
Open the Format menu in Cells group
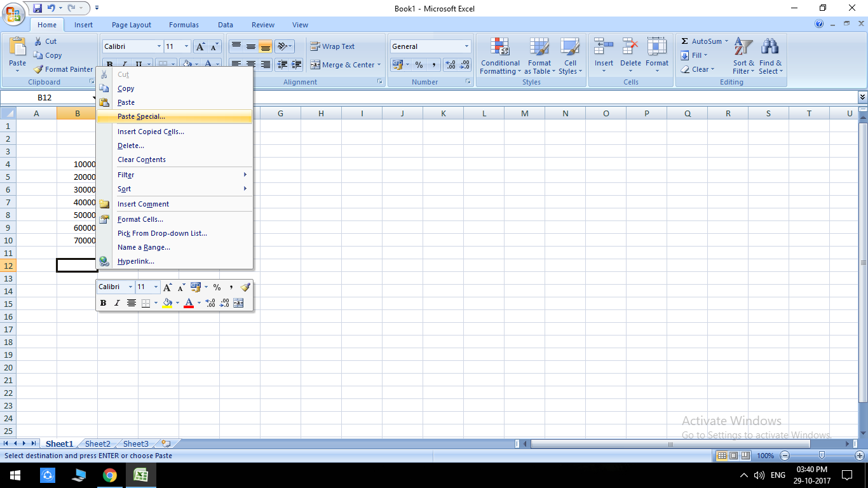(x=657, y=57)
